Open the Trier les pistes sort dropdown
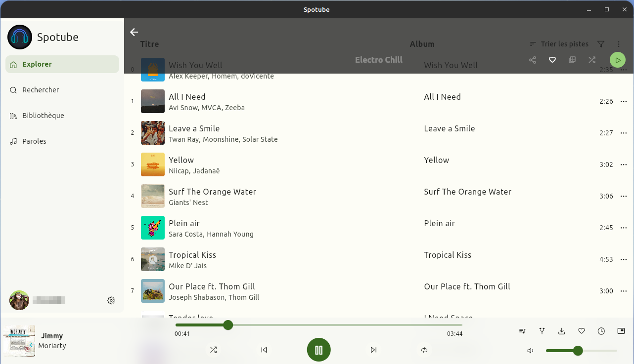The height and width of the screenshot is (364, 634). [559, 44]
